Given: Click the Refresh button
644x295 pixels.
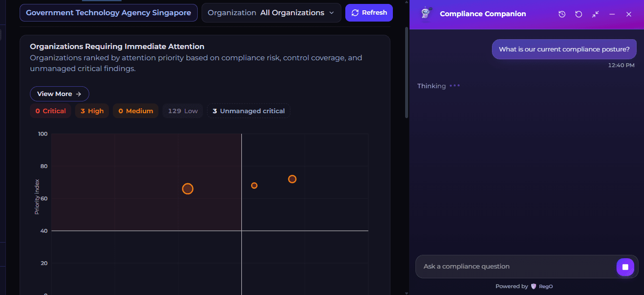Looking at the screenshot, I should [x=369, y=13].
